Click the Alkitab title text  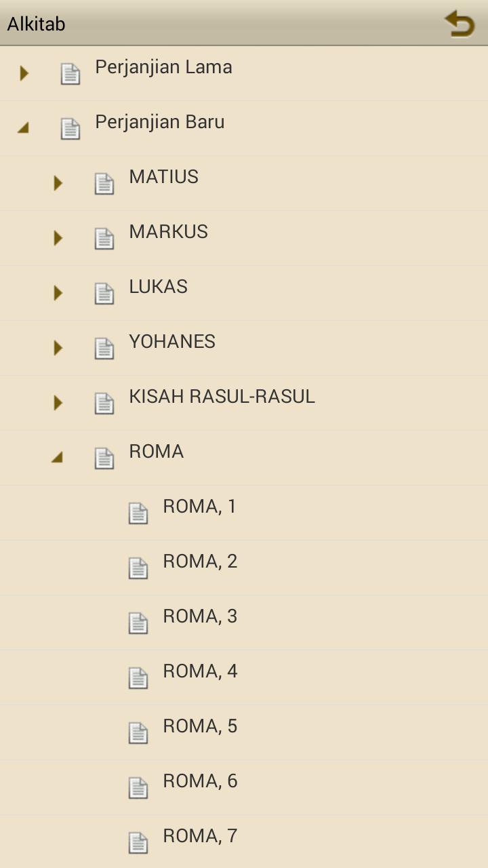[36, 24]
